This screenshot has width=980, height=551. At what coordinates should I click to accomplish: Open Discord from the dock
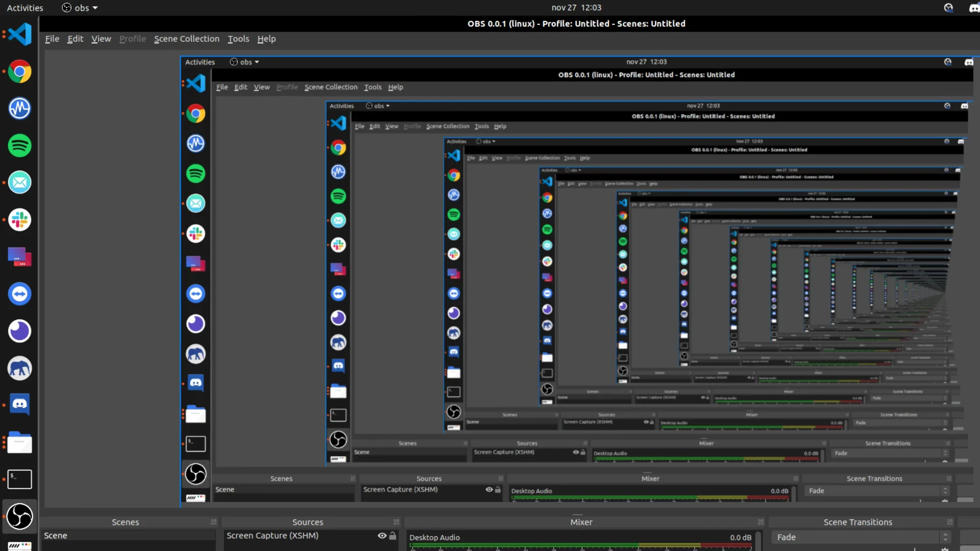tap(19, 405)
